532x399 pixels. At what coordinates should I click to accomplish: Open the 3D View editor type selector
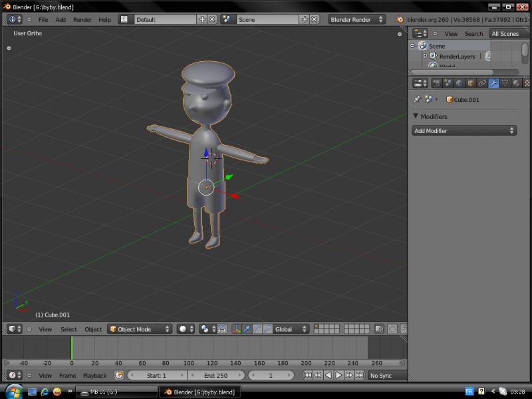[15, 329]
